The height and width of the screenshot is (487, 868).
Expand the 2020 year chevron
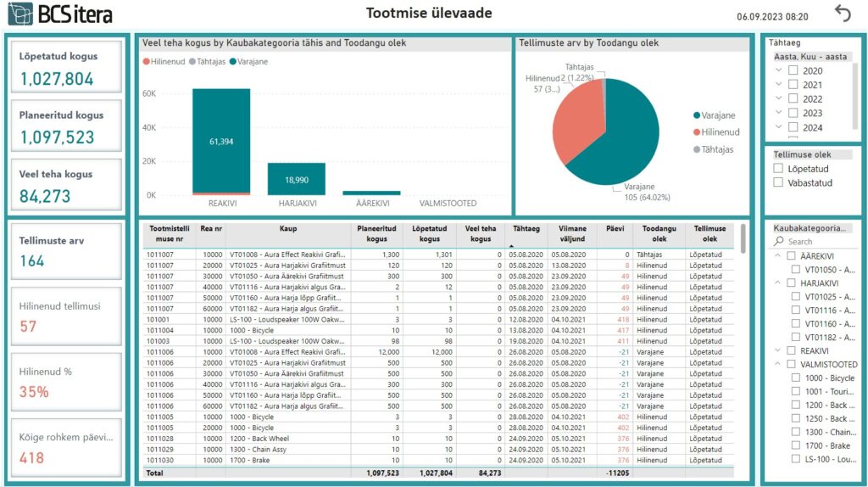[778, 70]
